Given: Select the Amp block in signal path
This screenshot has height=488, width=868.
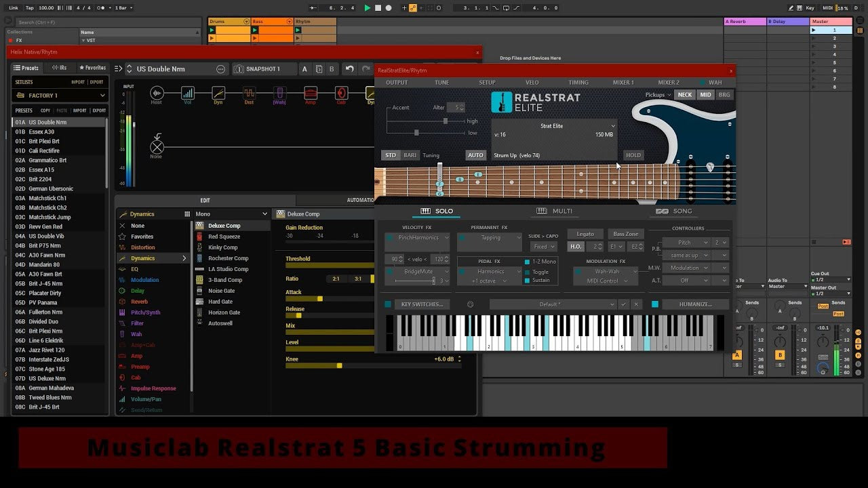Looking at the screenshot, I should [x=311, y=94].
